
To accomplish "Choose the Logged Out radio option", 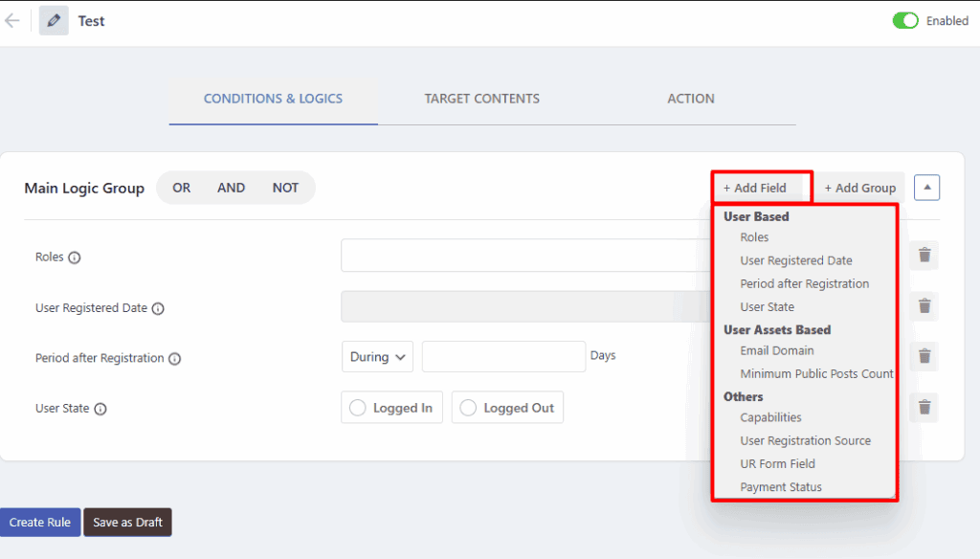I will [x=467, y=407].
